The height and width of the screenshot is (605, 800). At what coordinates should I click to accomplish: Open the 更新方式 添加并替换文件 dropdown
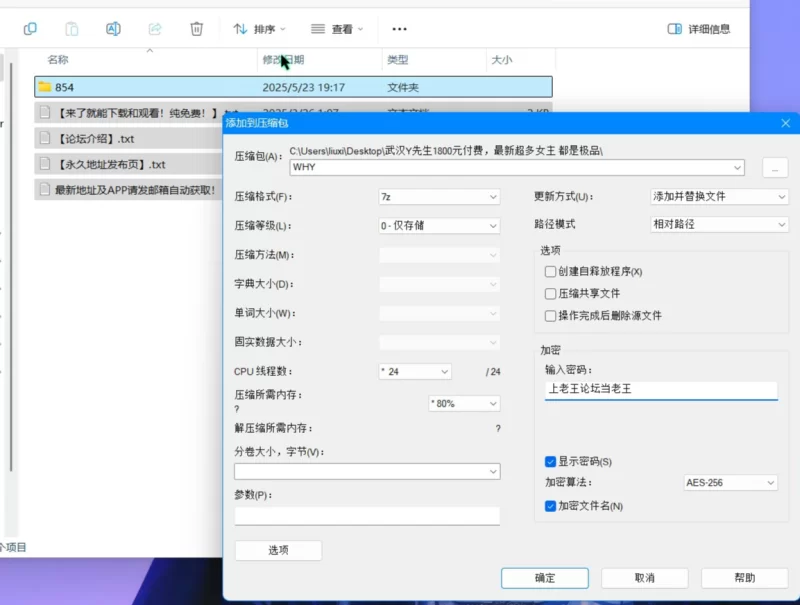tap(719, 196)
